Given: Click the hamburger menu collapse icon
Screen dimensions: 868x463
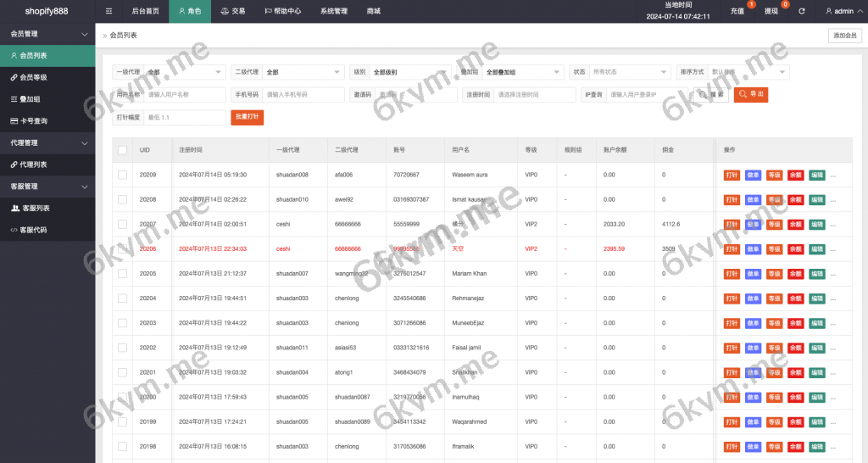Looking at the screenshot, I should (108, 11).
